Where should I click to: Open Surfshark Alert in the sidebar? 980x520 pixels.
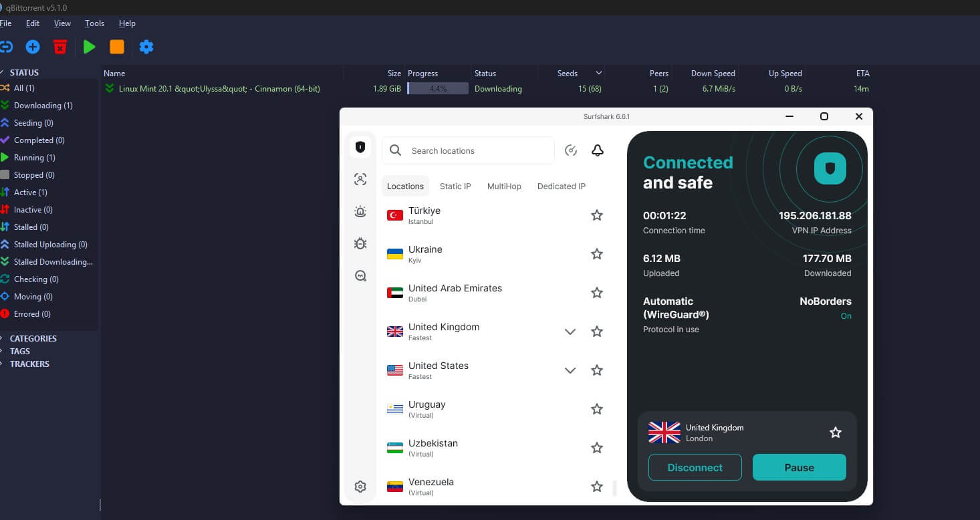(360, 211)
